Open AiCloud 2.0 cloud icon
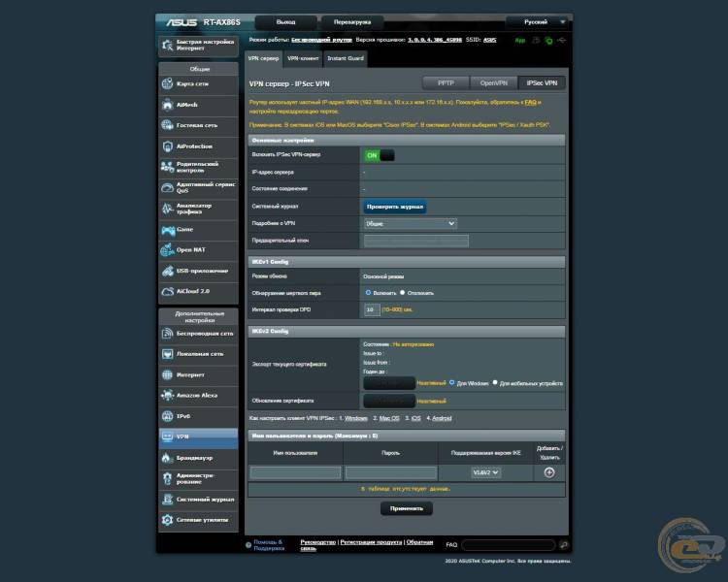This screenshot has width=728, height=582. click(167, 291)
